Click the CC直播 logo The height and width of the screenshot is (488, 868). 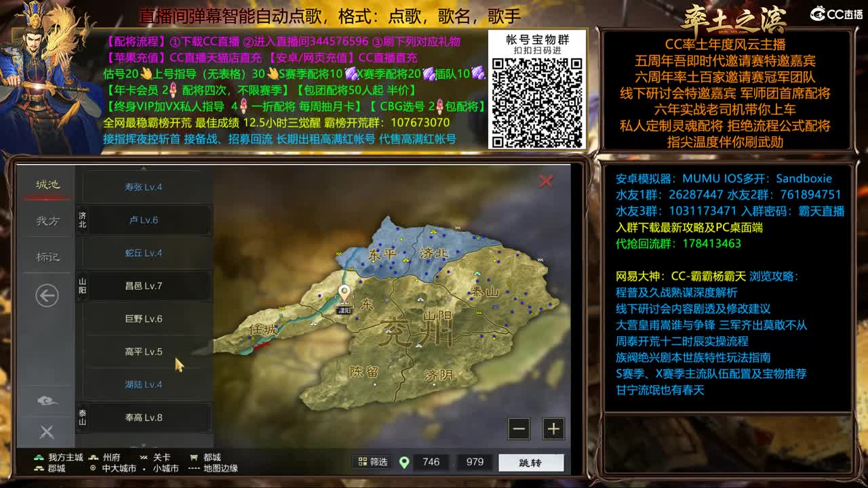(x=836, y=14)
